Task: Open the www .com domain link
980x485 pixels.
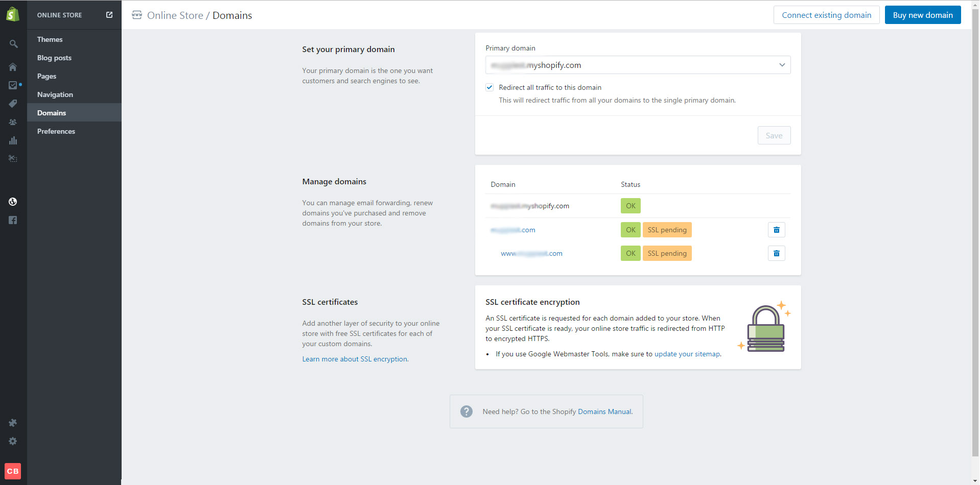Action: coord(531,253)
